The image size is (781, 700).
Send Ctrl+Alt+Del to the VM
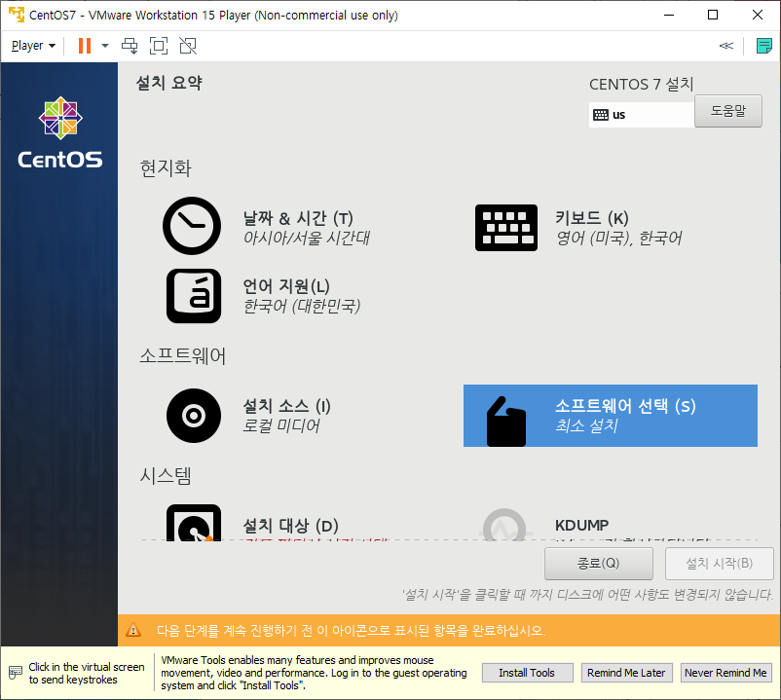tap(130, 46)
